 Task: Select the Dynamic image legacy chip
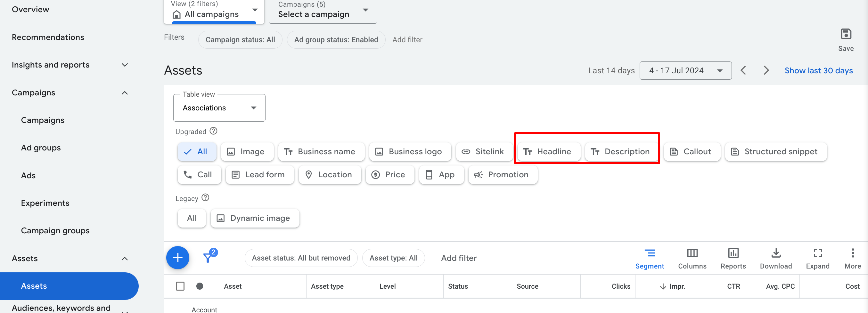click(255, 218)
